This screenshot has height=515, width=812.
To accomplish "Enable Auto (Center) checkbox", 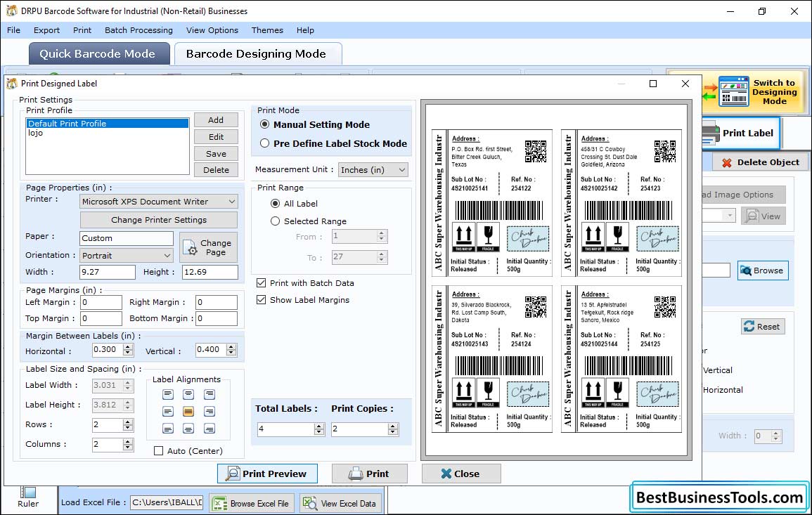I will pos(158,451).
